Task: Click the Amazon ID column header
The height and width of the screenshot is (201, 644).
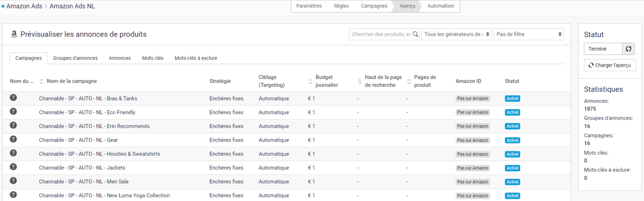Action: click(469, 81)
